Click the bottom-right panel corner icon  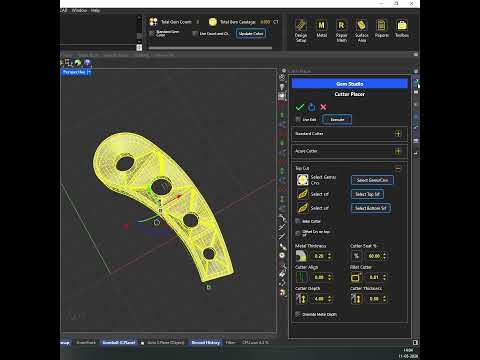click(x=415, y=342)
